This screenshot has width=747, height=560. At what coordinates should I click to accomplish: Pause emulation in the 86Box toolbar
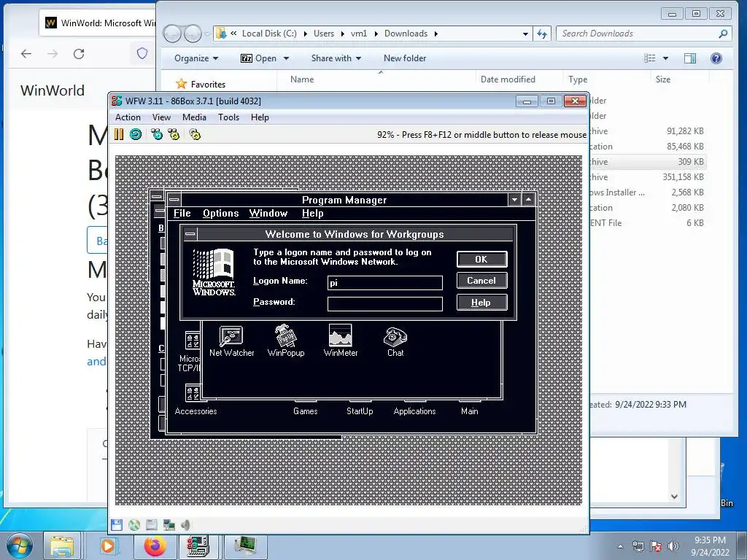[x=119, y=135]
